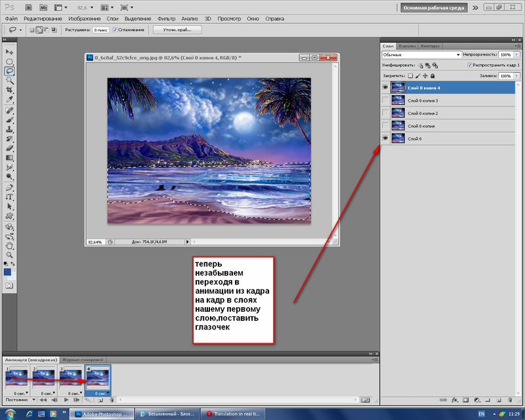
Task: Select the 3D Camera Rotate tool
Action: pos(9,236)
